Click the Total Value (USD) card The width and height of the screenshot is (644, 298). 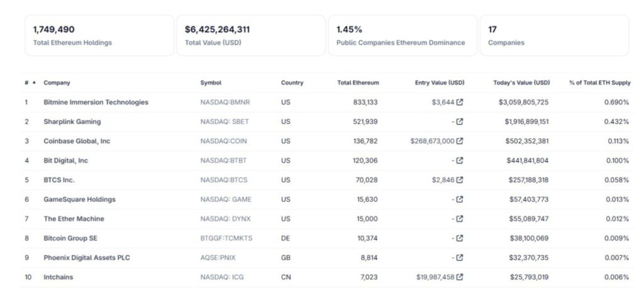click(250, 35)
